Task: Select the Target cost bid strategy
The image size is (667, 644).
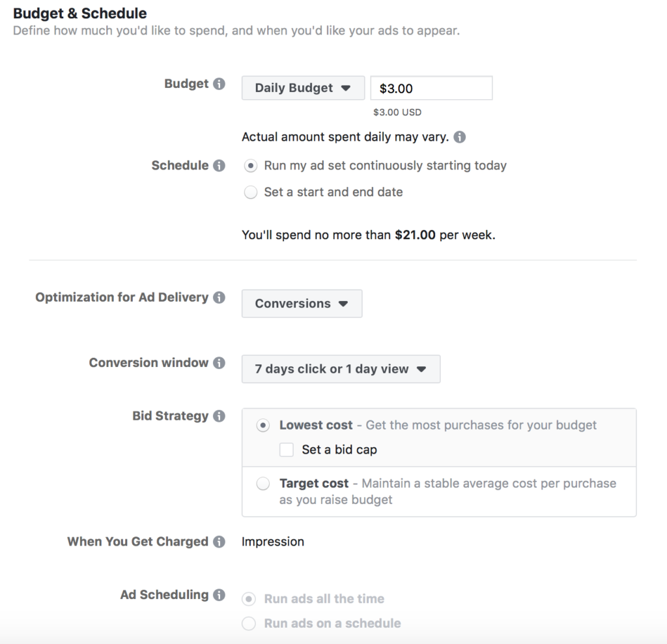Action: click(263, 484)
